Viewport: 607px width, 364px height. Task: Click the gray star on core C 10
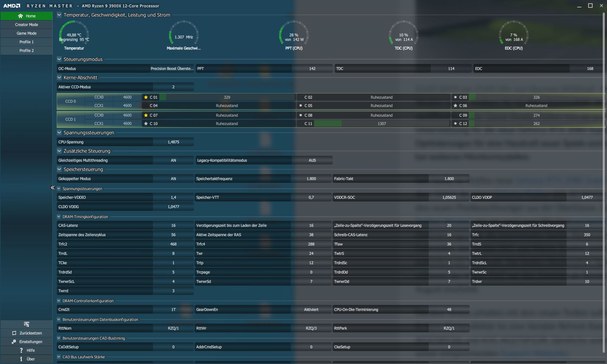click(146, 124)
